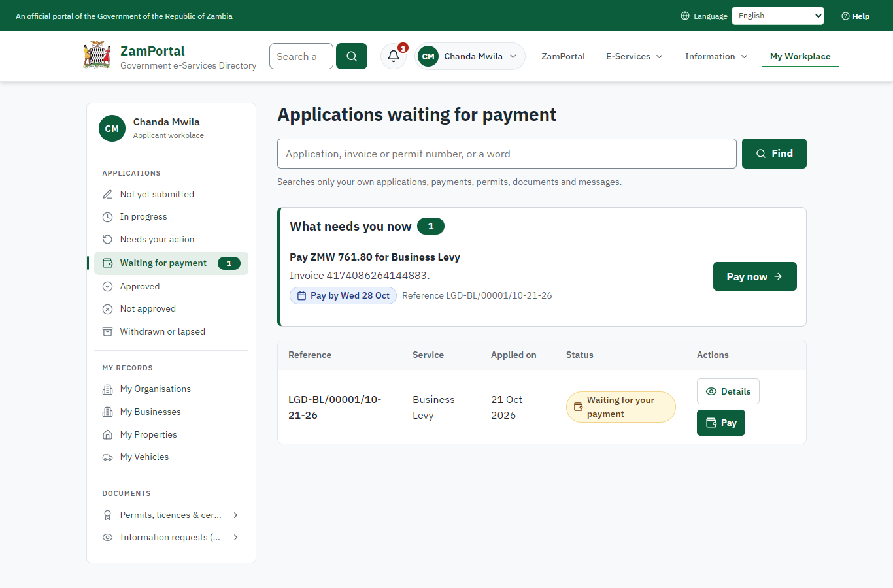
Task: Click the wallet icon beside Waiting for payment
Action: click(x=108, y=263)
